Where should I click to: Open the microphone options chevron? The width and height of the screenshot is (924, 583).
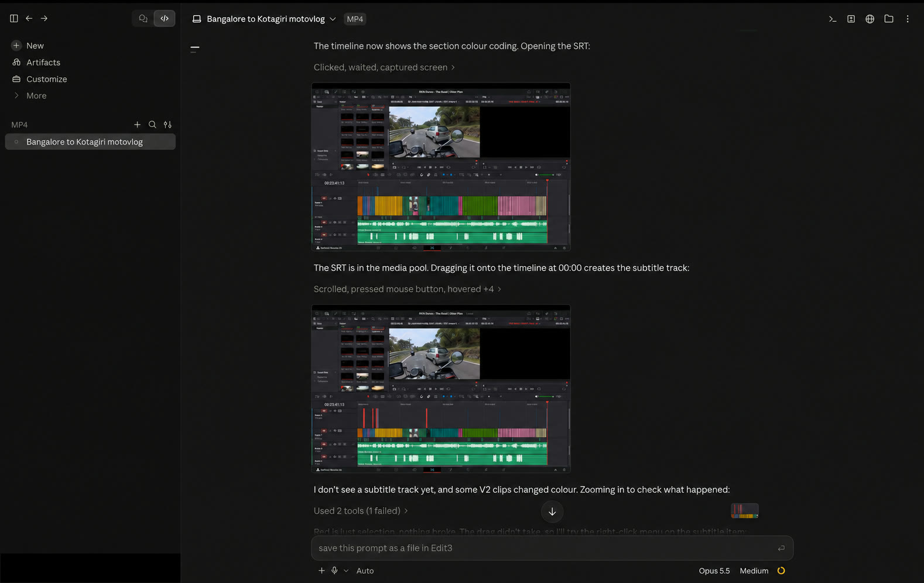346,571
